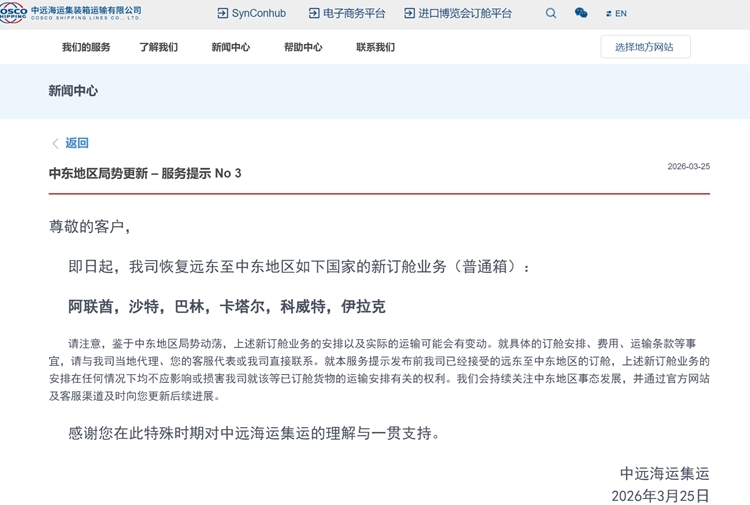Switch language to EN
Screen dimensions: 750x505
[x=621, y=14]
